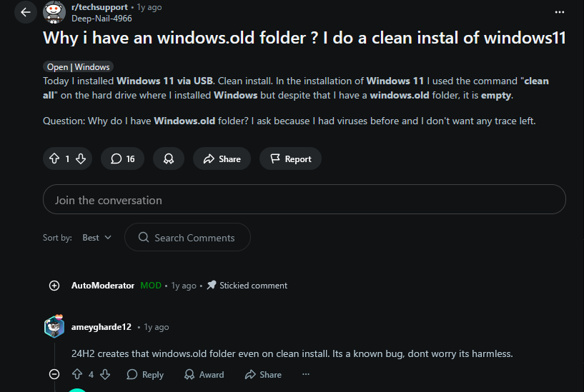
Task: Click the Join the conversation field
Action: pos(304,200)
